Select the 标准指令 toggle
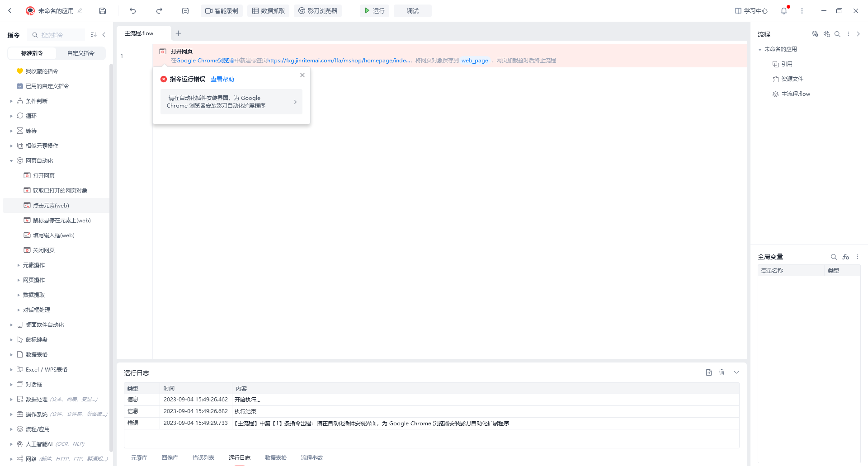868x466 pixels. 32,53
